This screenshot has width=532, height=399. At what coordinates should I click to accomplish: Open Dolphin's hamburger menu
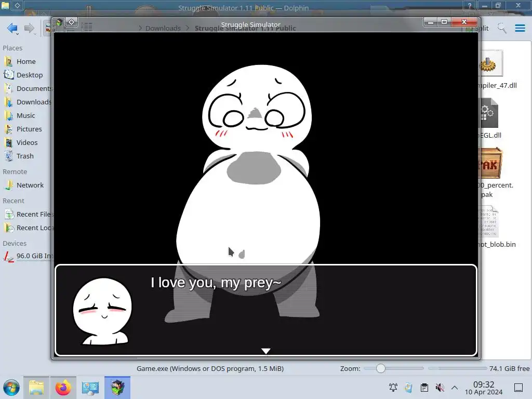(x=520, y=28)
